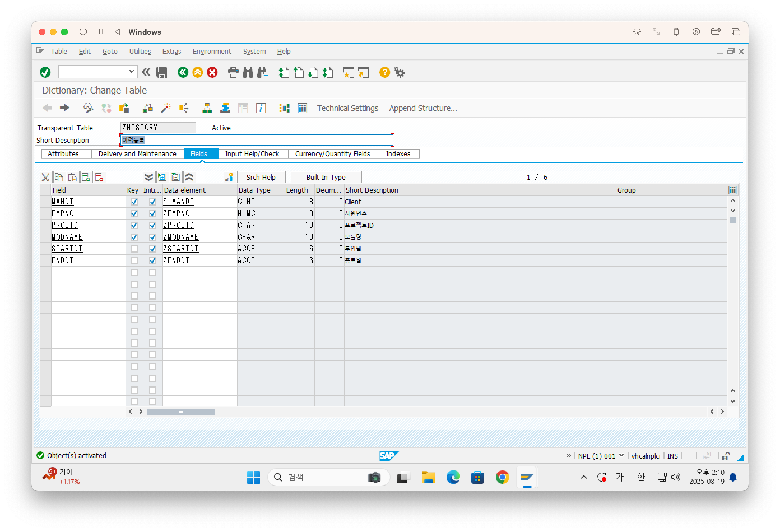Click the Technical Settings button
Viewport: 780px width, 532px height.
tap(347, 108)
